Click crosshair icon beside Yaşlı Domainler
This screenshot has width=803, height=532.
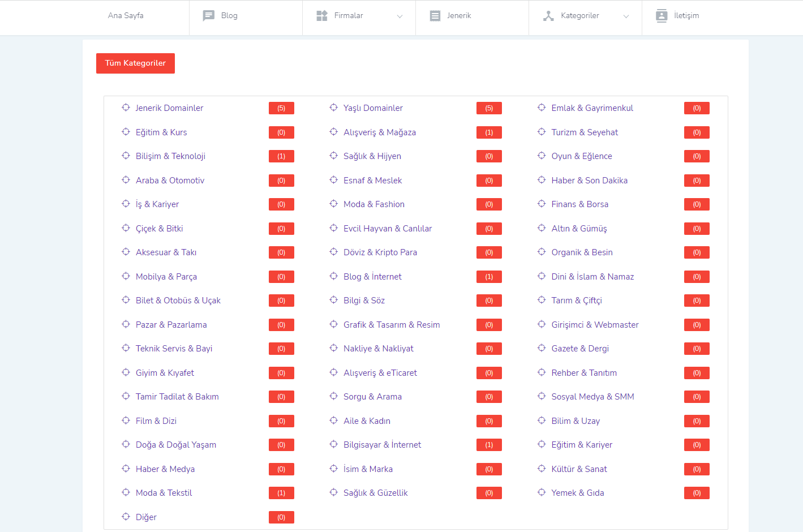[x=334, y=108]
